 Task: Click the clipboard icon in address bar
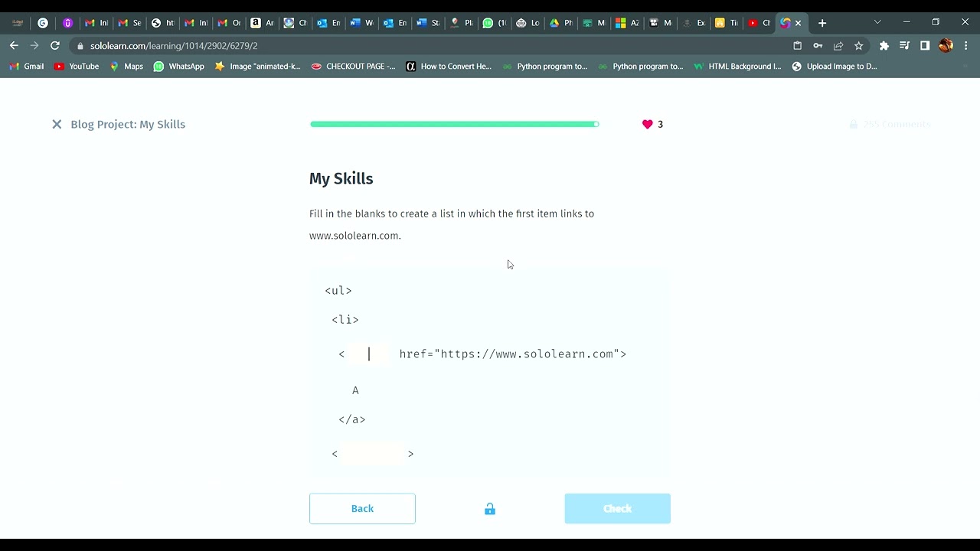point(797,46)
